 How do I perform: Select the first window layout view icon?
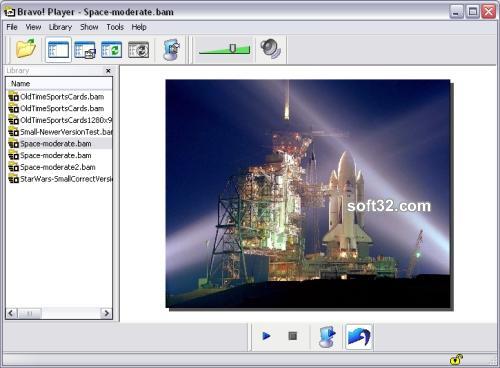coord(58,50)
